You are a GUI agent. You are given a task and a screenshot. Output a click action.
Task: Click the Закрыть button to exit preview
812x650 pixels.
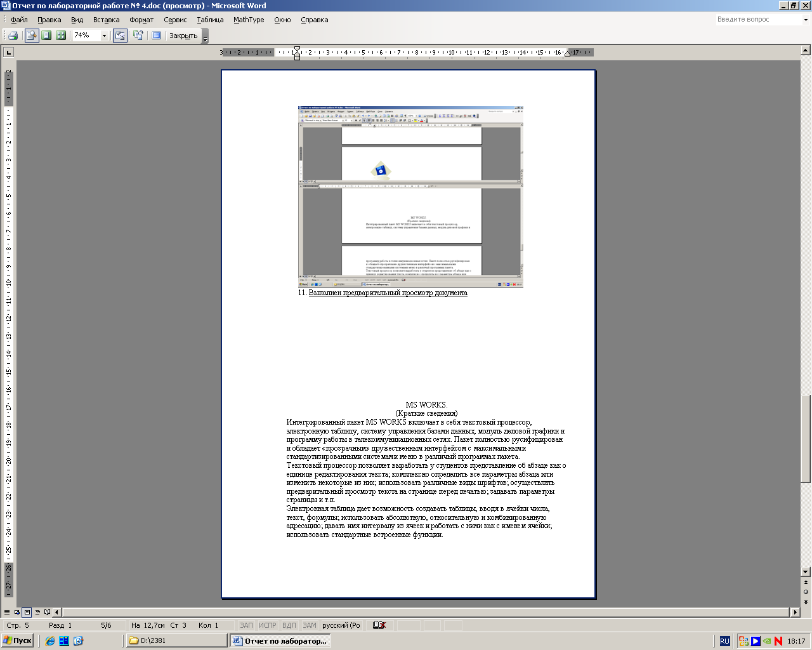tap(183, 36)
